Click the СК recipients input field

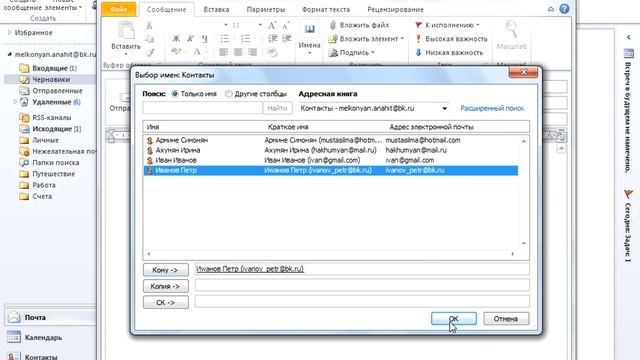point(362,301)
